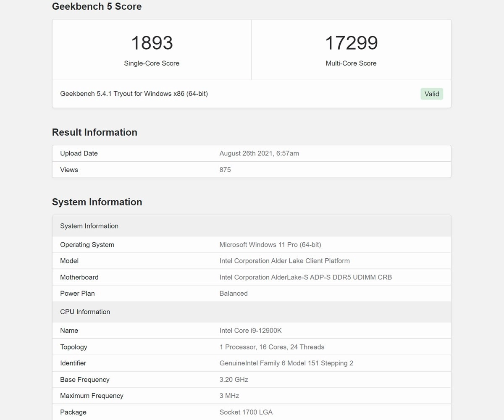
Task: Click the System Information table header row
Action: pos(252,226)
